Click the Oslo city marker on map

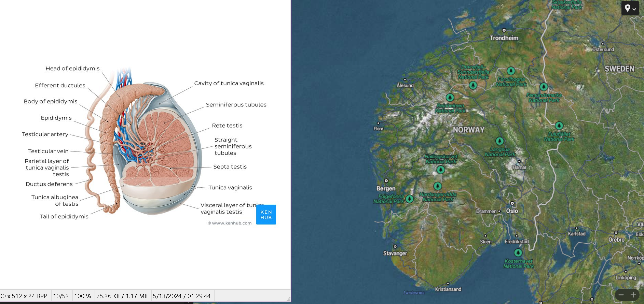coord(512,204)
